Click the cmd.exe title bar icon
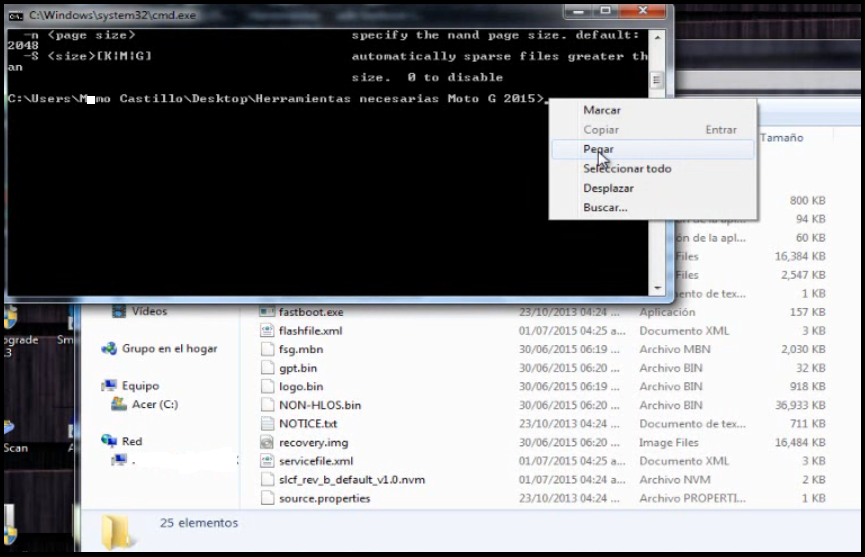Image resolution: width=865 pixels, height=557 pixels. coord(15,15)
